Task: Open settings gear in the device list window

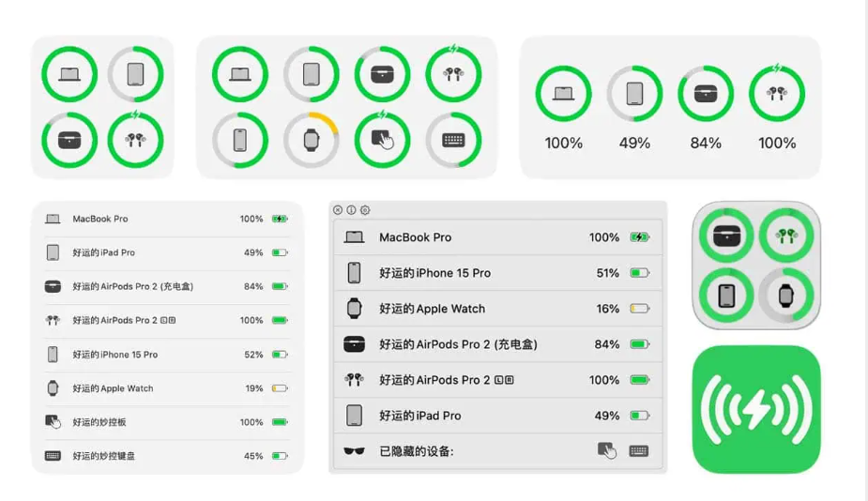Action: pos(365,210)
